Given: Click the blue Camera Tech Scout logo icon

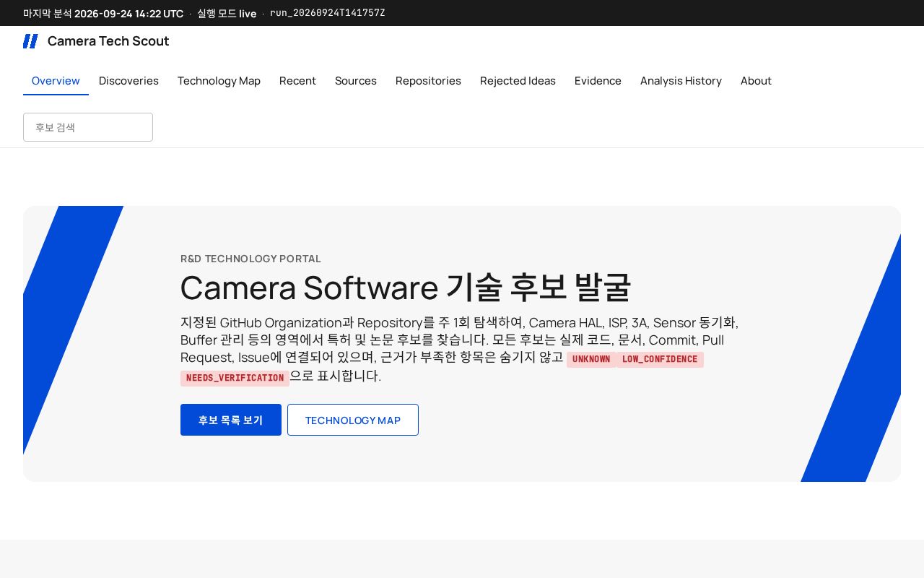Looking at the screenshot, I should (x=30, y=41).
